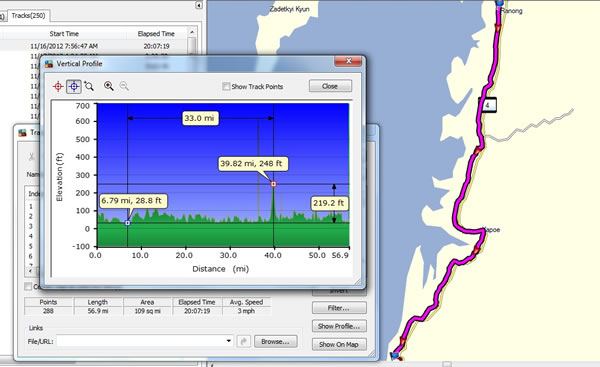The image size is (600, 367).
Task: Close the Vertical Profile dialog with Close button
Action: pyautogui.click(x=330, y=86)
